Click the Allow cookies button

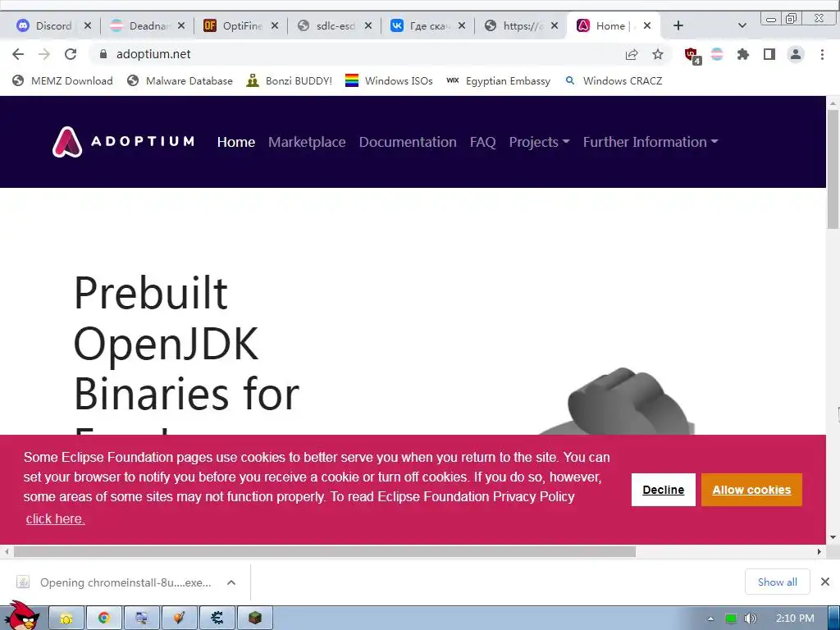click(x=751, y=490)
